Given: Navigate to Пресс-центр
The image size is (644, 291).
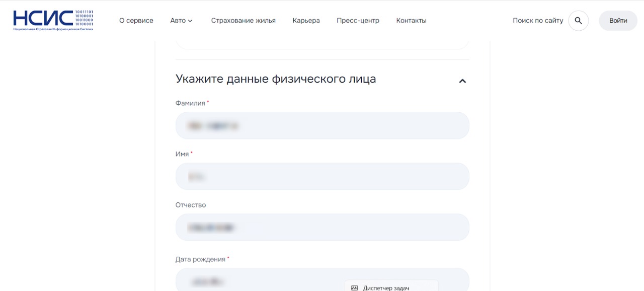Looking at the screenshot, I should [358, 21].
